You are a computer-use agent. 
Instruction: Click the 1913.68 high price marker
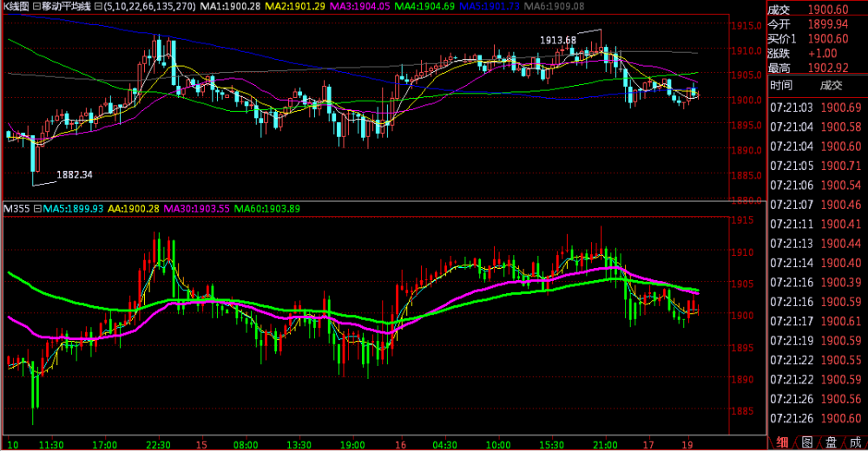coord(557,40)
